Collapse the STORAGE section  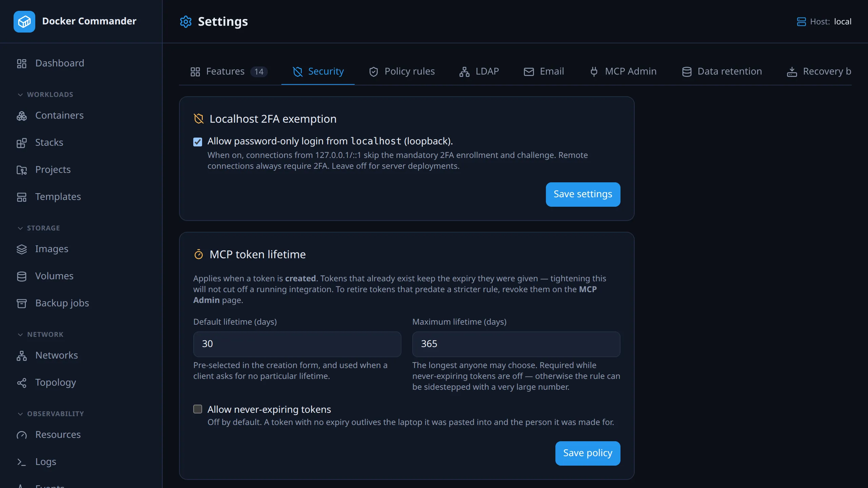[x=38, y=228]
